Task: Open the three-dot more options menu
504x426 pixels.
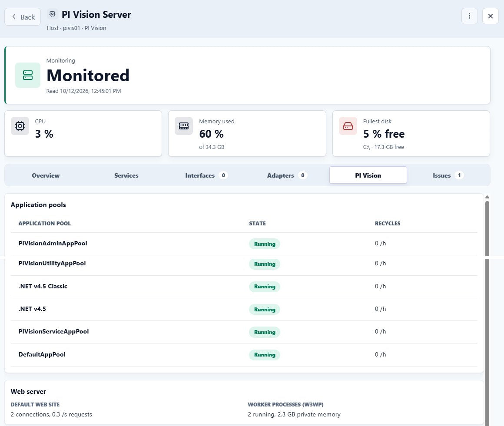Action: pyautogui.click(x=469, y=16)
